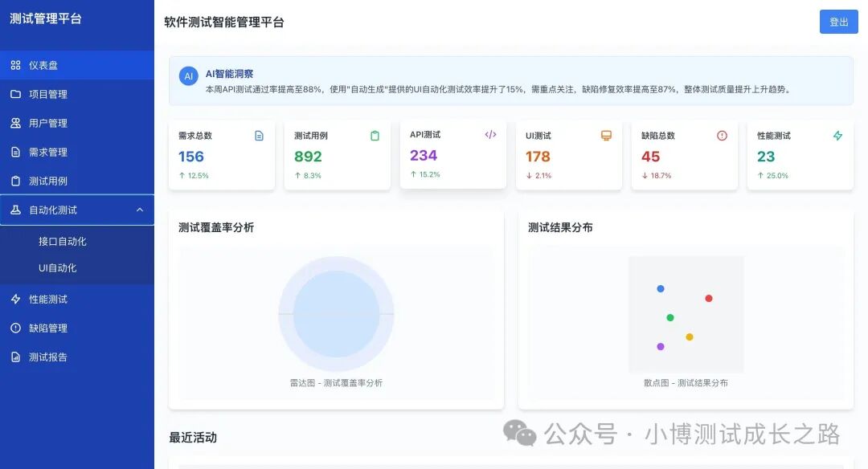Click the 需求总数 statistics card
Viewport: 868px width, 469px height.
tap(222, 154)
